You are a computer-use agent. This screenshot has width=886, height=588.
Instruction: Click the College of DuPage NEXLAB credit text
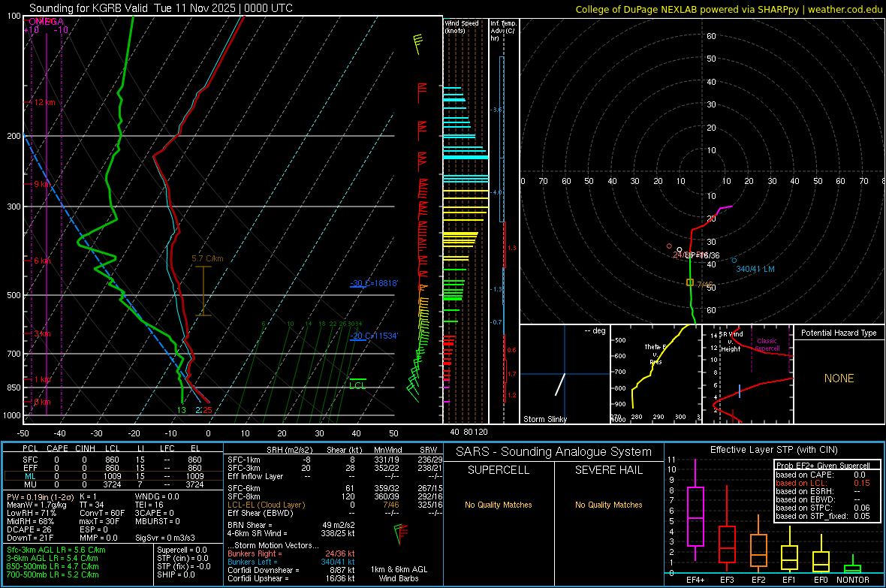click(728, 9)
